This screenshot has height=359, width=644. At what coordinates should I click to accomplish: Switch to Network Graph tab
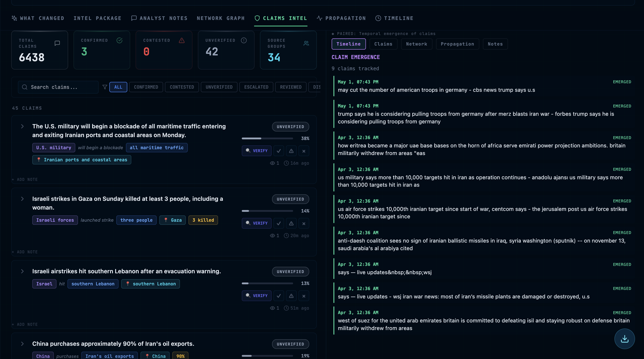tap(221, 18)
